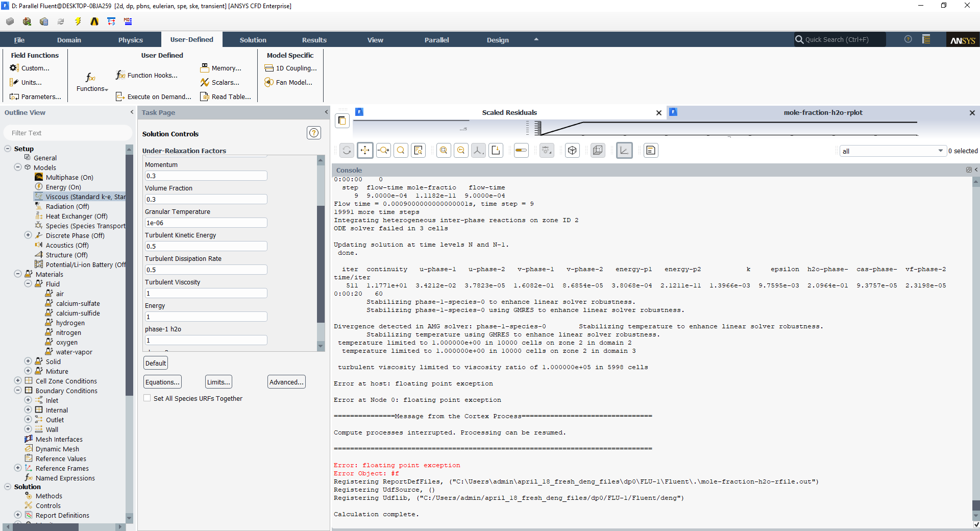This screenshot has width=980, height=531.
Task: Collapse the Task Page panel arrow
Action: [326, 112]
